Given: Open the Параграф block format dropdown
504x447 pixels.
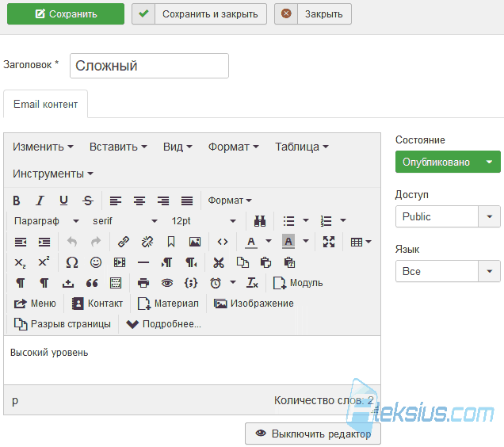Looking at the screenshot, I should coord(46,221).
